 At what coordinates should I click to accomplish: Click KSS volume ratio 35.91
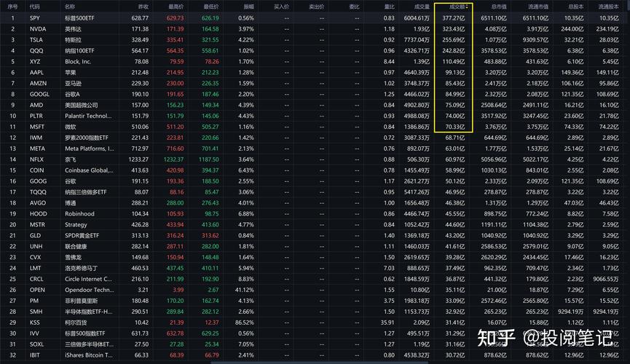(387, 323)
